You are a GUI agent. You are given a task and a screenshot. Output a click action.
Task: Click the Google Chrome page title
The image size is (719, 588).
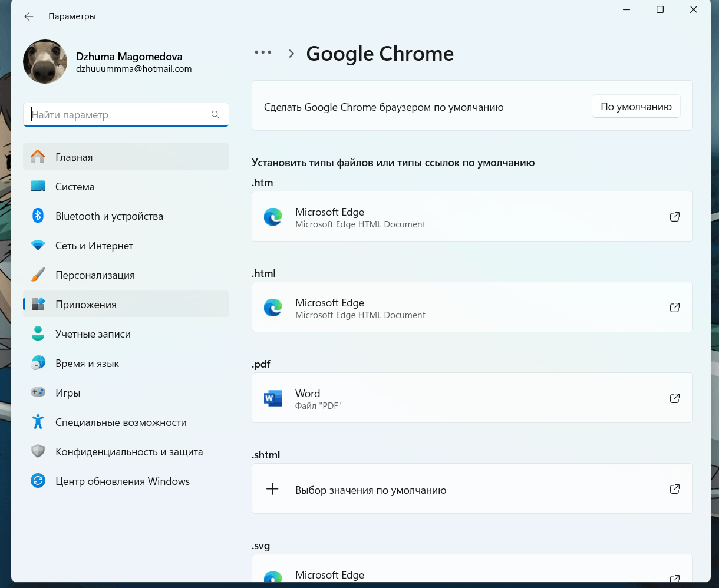[380, 54]
